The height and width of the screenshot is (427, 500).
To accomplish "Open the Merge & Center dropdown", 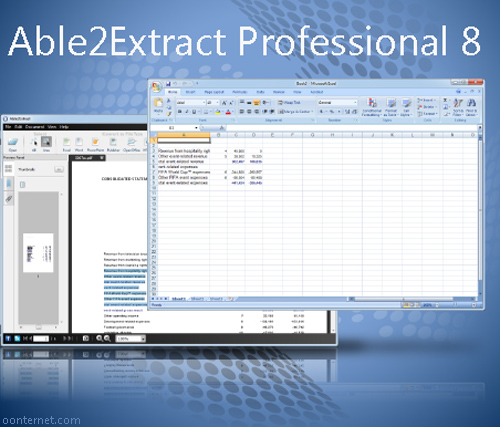I will 312,111.
